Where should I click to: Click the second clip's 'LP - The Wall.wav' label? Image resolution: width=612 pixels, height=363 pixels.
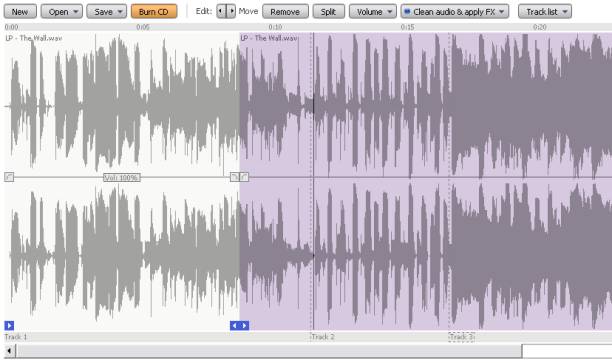269,38
